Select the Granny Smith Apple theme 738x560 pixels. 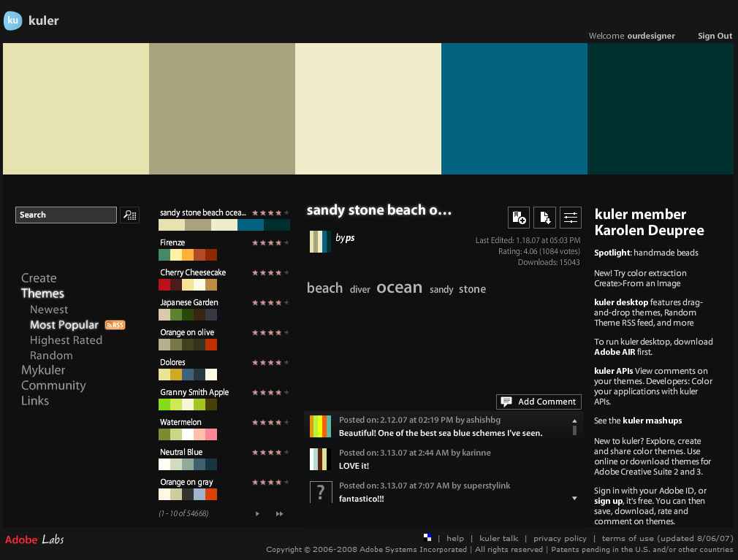tap(188, 404)
